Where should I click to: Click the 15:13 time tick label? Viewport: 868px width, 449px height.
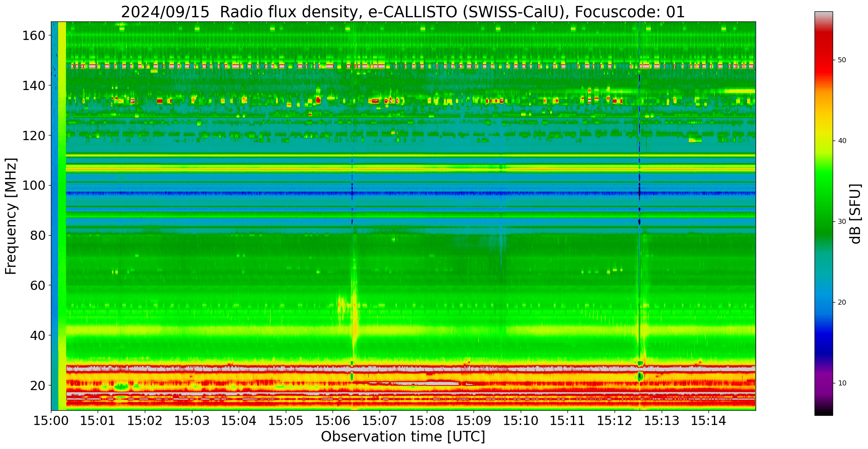click(x=661, y=420)
